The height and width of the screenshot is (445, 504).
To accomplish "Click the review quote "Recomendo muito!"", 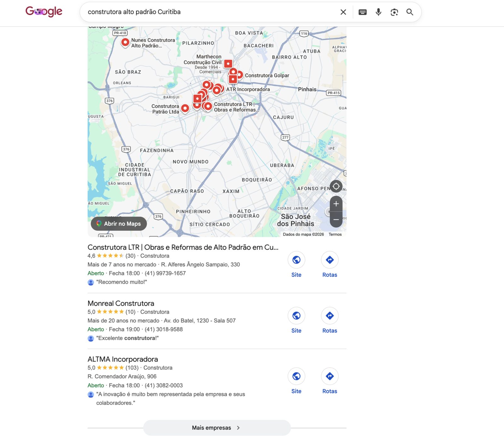I will pyautogui.click(x=122, y=282).
